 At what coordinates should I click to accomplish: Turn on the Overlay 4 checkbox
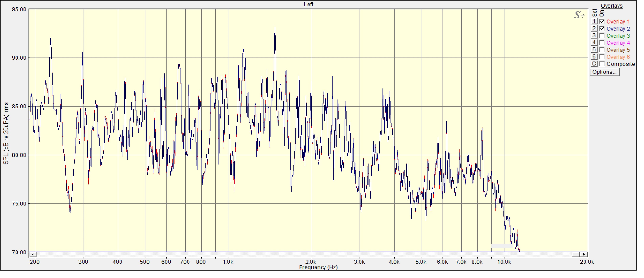[x=602, y=43]
